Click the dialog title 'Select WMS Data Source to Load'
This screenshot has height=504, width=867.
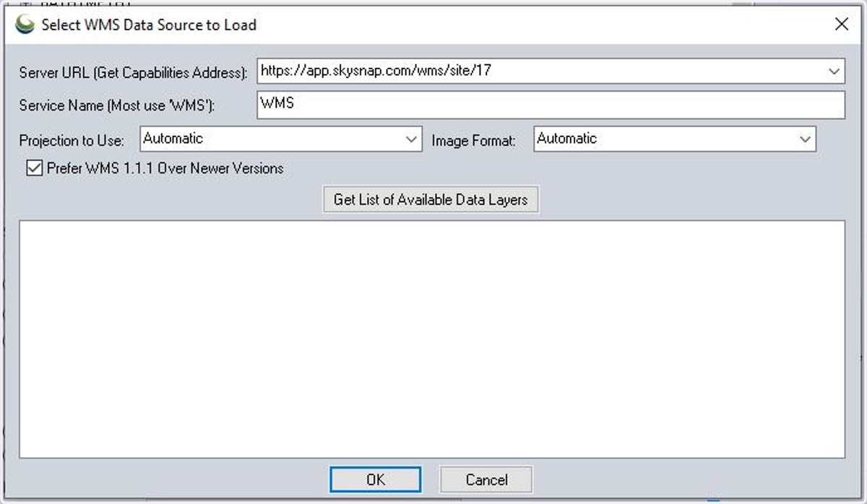149,25
